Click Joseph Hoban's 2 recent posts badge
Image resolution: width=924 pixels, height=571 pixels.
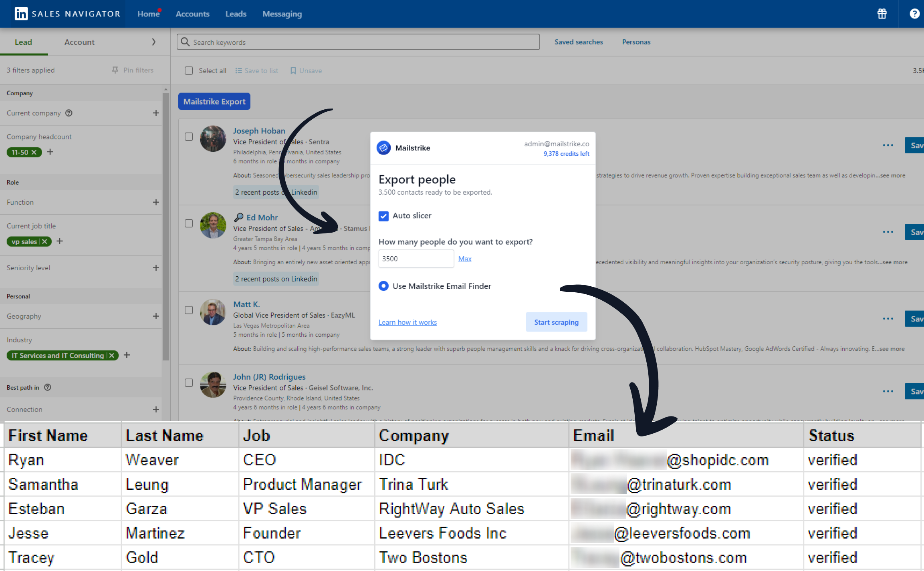pos(276,192)
